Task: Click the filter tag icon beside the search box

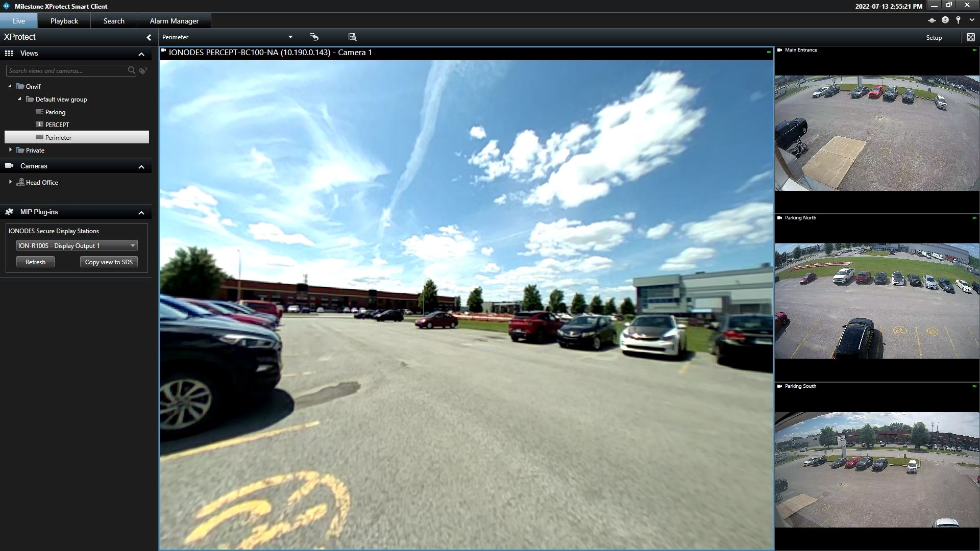Action: [143, 70]
